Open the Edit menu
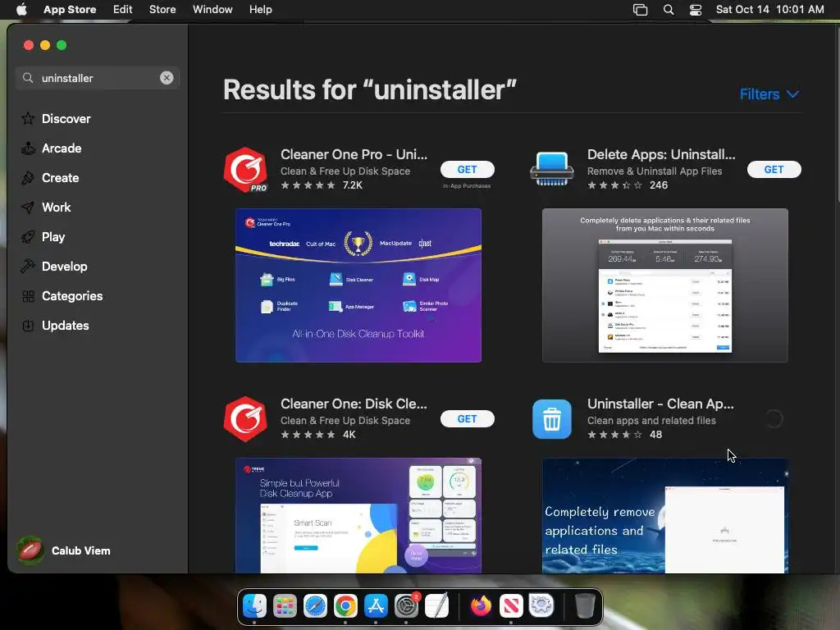The width and height of the screenshot is (840, 630). 123,10
